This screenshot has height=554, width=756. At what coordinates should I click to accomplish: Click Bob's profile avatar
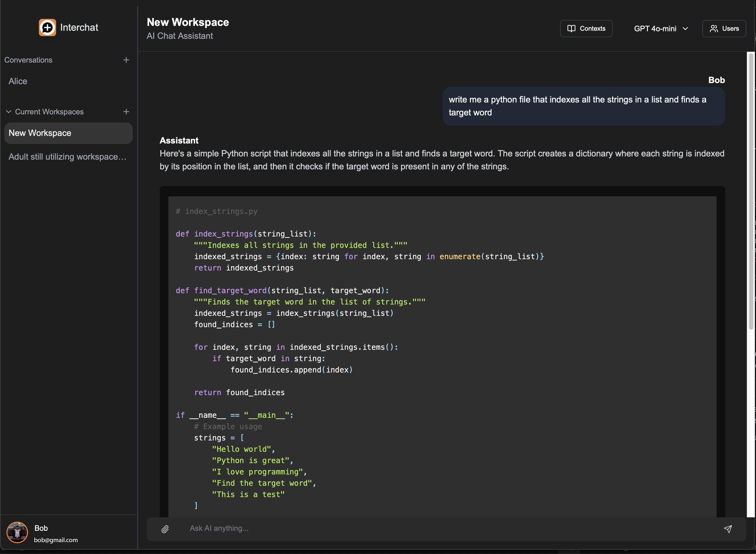tap(18, 532)
